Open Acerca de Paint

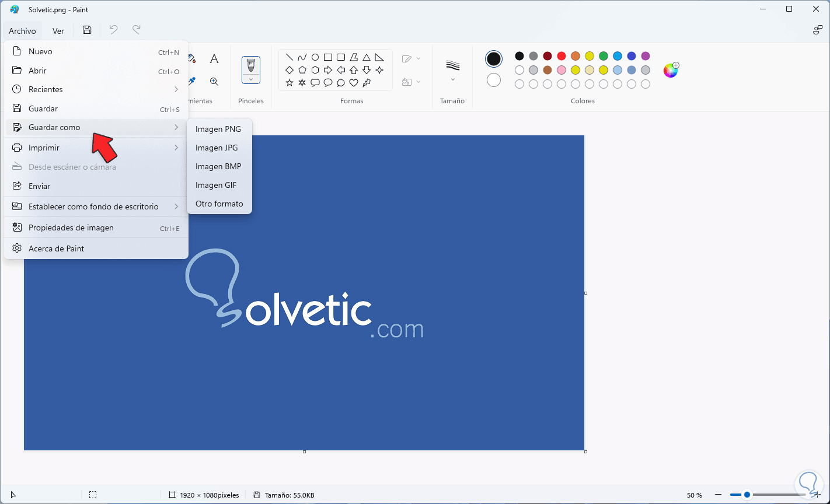tap(96, 249)
